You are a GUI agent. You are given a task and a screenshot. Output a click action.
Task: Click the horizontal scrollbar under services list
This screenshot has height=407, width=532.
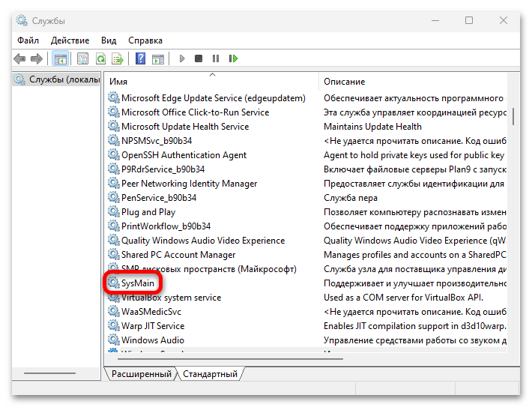click(230, 358)
